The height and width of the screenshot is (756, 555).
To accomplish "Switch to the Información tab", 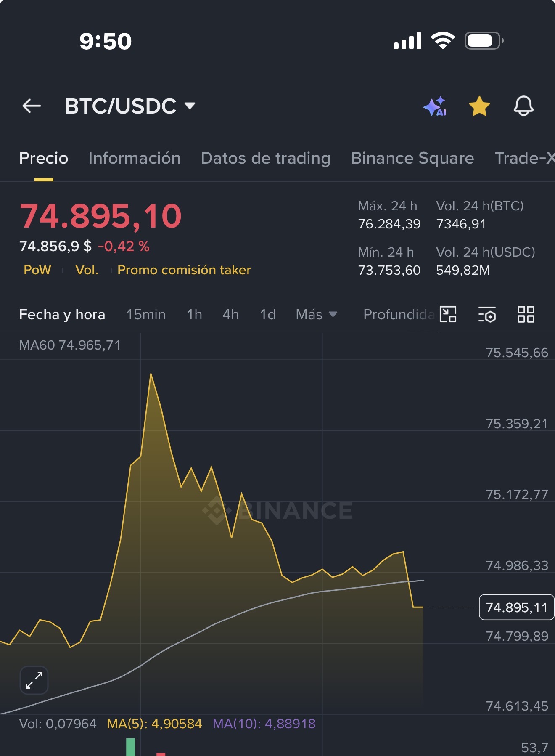I will click(135, 158).
